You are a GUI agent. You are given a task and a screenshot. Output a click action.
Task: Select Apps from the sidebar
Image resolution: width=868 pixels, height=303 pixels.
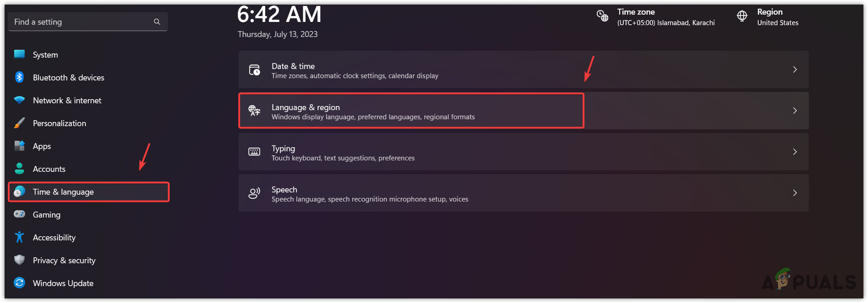click(x=42, y=146)
